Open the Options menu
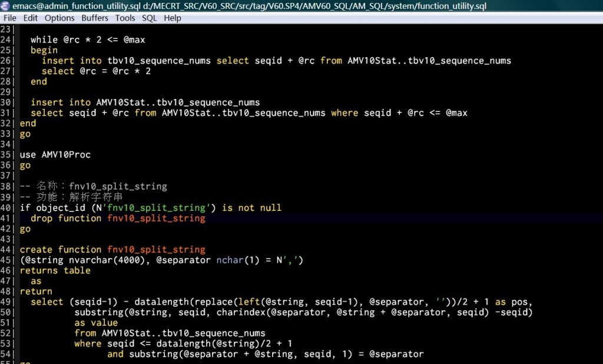 59,18
